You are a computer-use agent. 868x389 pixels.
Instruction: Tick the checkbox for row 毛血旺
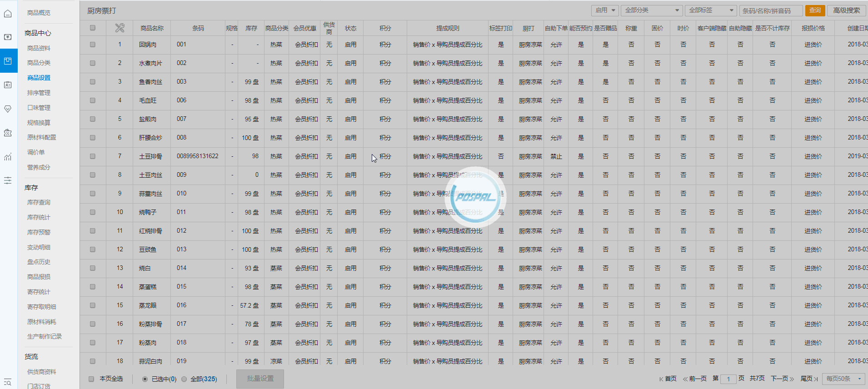click(93, 100)
